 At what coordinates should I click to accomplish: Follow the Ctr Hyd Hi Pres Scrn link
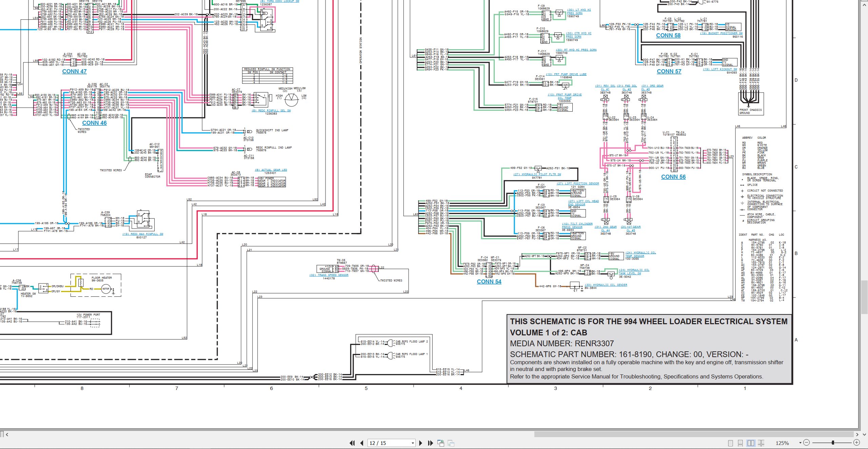click(578, 35)
